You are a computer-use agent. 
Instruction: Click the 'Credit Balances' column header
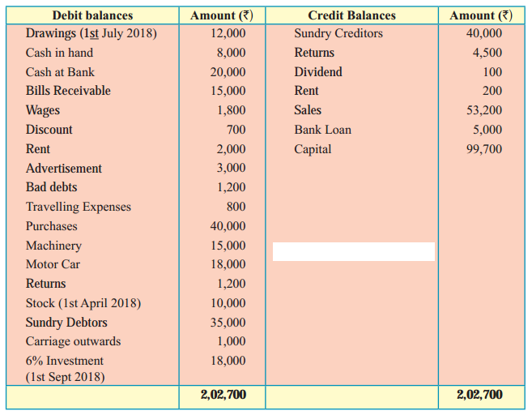[x=352, y=15]
